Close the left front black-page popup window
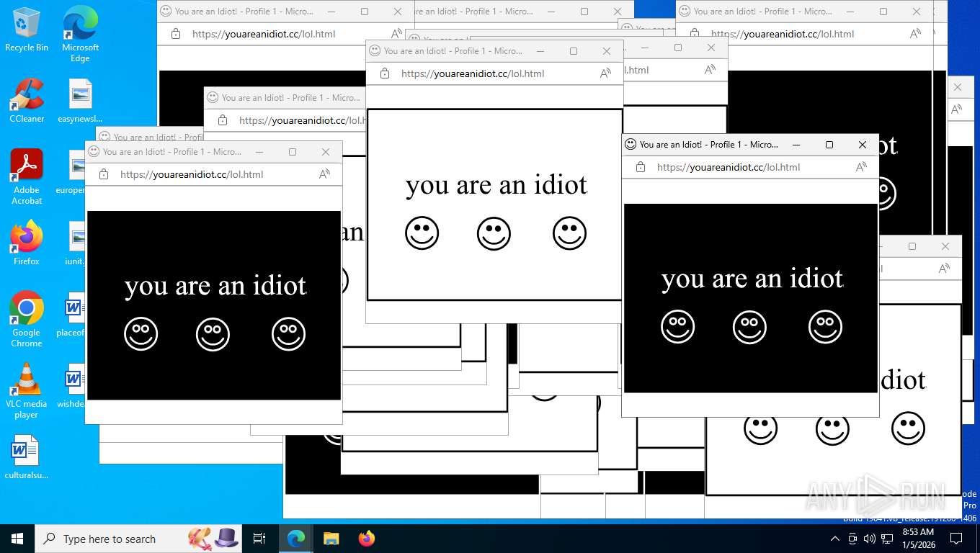 point(326,152)
